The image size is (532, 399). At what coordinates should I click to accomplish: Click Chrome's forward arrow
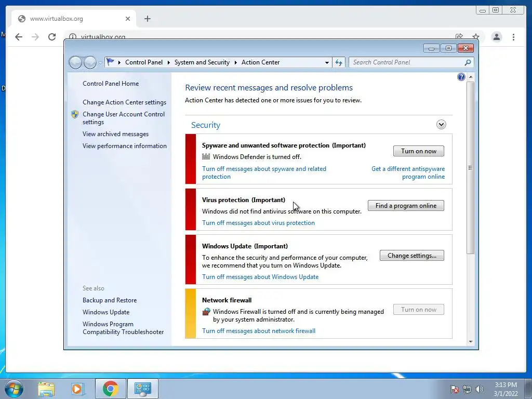coord(35,37)
